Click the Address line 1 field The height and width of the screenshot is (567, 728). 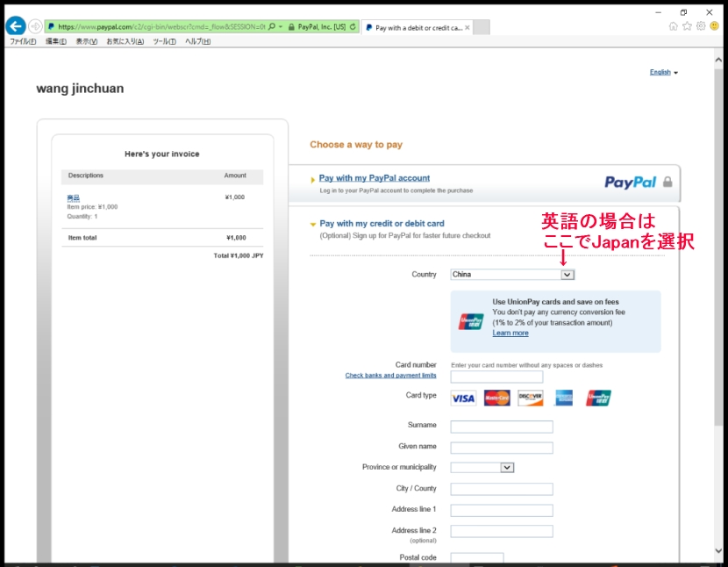coord(502,510)
